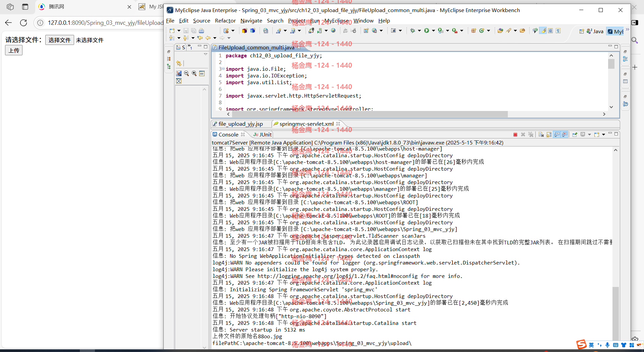Open the Display Selected Console dropdown arrow

589,134
